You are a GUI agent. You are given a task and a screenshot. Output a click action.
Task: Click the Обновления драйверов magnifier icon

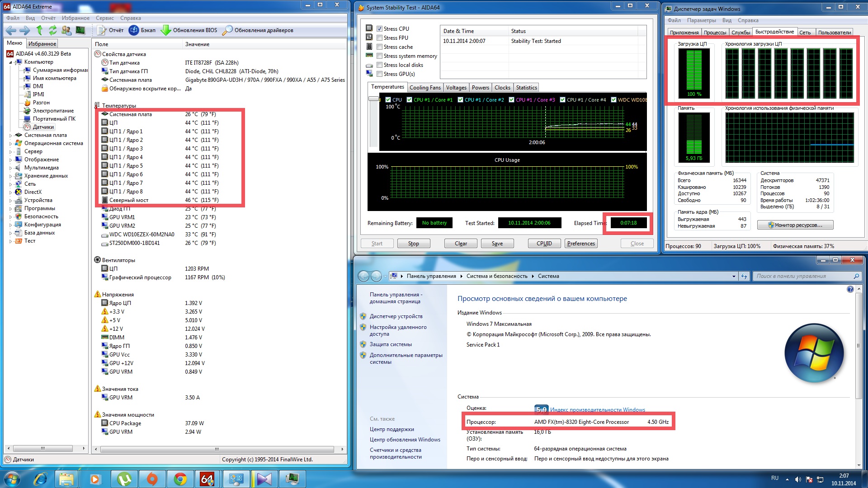227,30
